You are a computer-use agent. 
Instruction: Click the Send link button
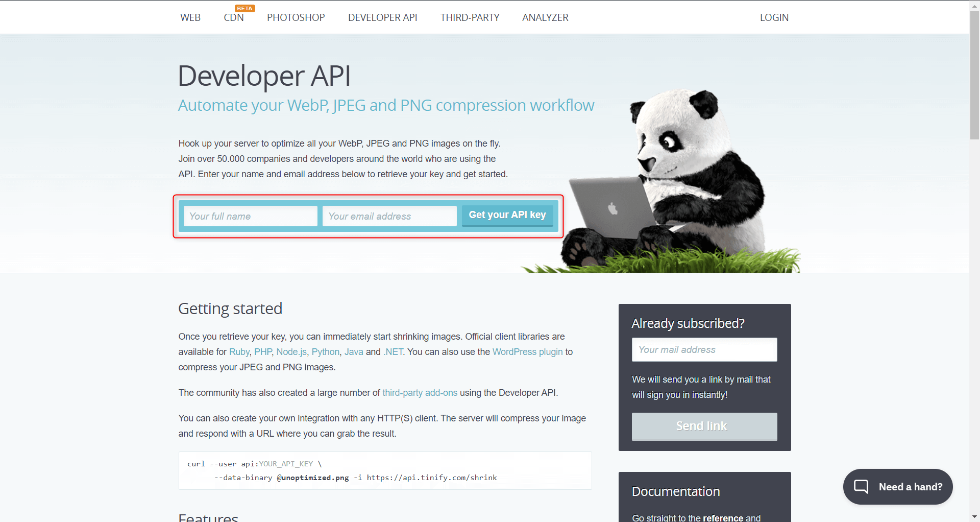coord(704,426)
